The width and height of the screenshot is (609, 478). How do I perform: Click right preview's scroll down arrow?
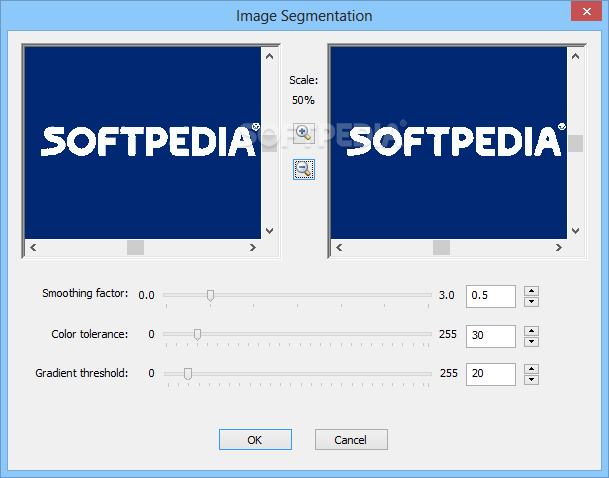[575, 231]
